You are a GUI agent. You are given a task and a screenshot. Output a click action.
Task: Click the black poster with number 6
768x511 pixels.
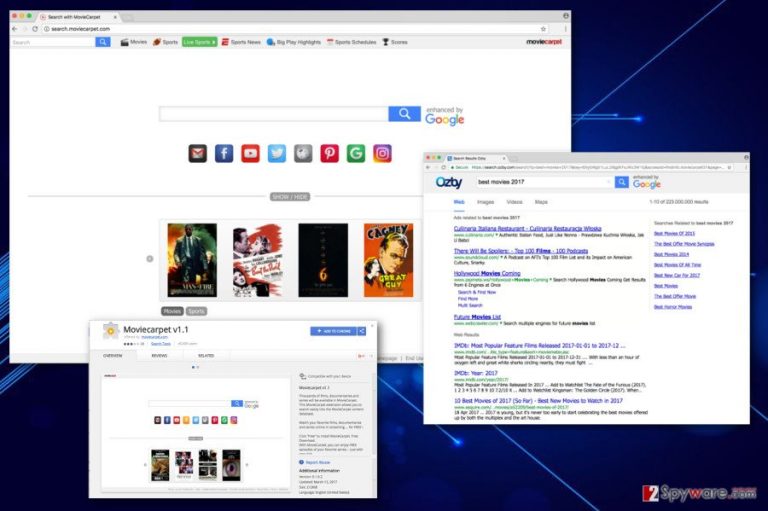323,260
